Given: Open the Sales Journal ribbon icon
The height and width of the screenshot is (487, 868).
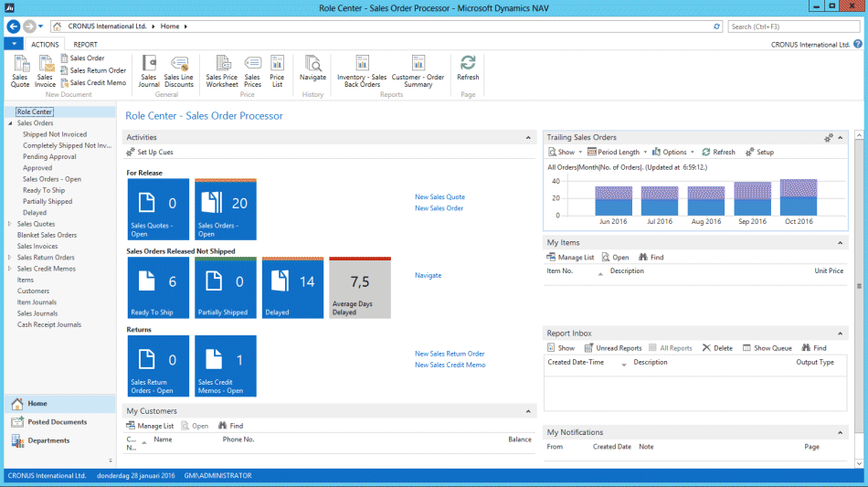Looking at the screenshot, I should (148, 71).
